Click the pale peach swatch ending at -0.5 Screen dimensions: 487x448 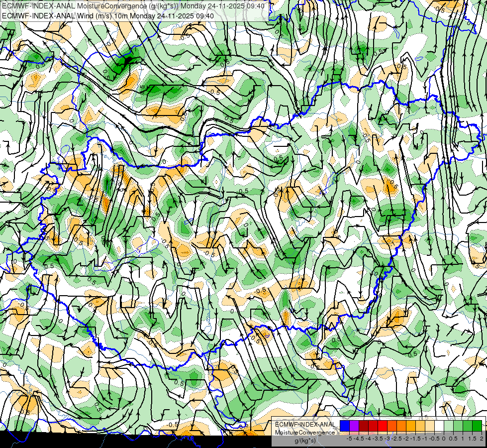pos(430,426)
